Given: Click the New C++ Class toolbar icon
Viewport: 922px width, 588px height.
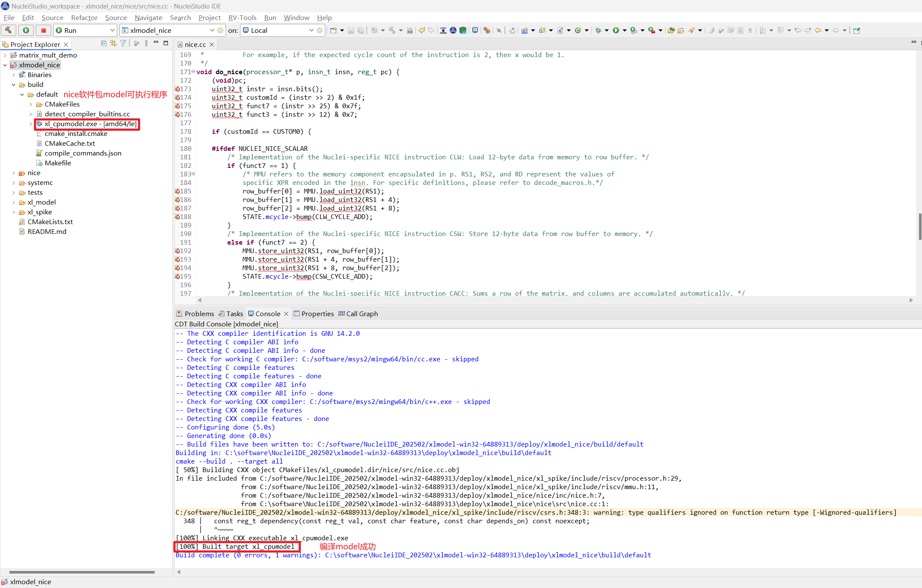Looking at the screenshot, I should (x=578, y=30).
